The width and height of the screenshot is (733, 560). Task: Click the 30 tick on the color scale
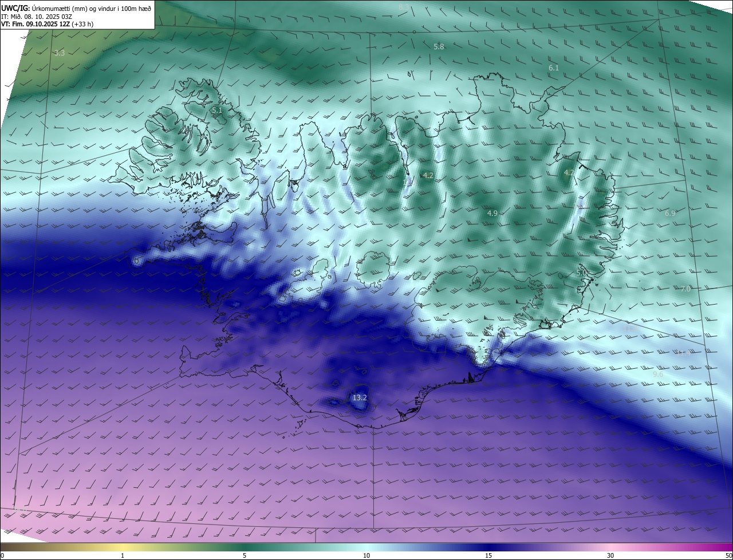[x=610, y=555]
